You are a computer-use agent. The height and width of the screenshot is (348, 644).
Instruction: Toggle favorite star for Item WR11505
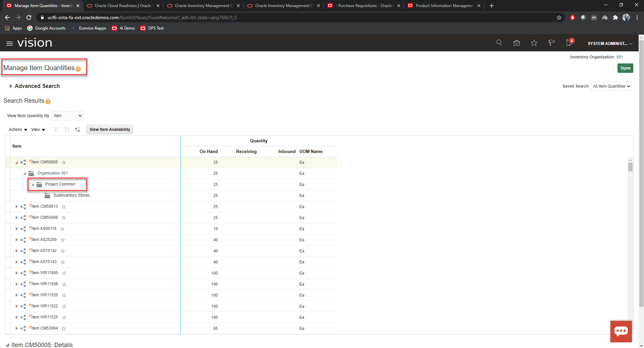(64, 273)
